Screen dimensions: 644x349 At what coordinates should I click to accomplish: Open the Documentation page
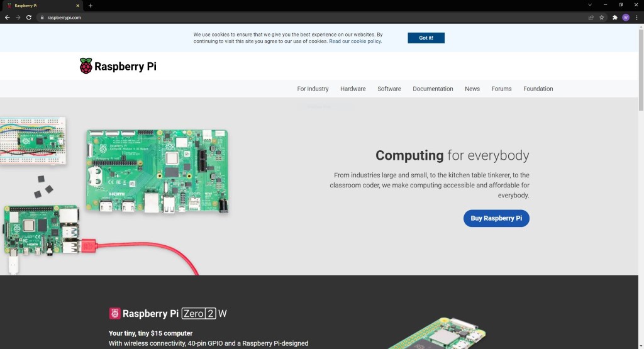433,89
